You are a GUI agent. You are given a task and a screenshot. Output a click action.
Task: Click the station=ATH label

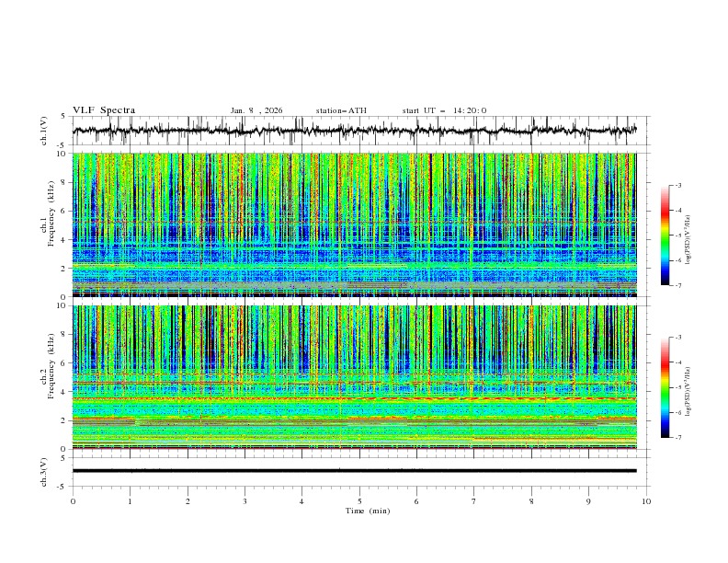(341, 110)
